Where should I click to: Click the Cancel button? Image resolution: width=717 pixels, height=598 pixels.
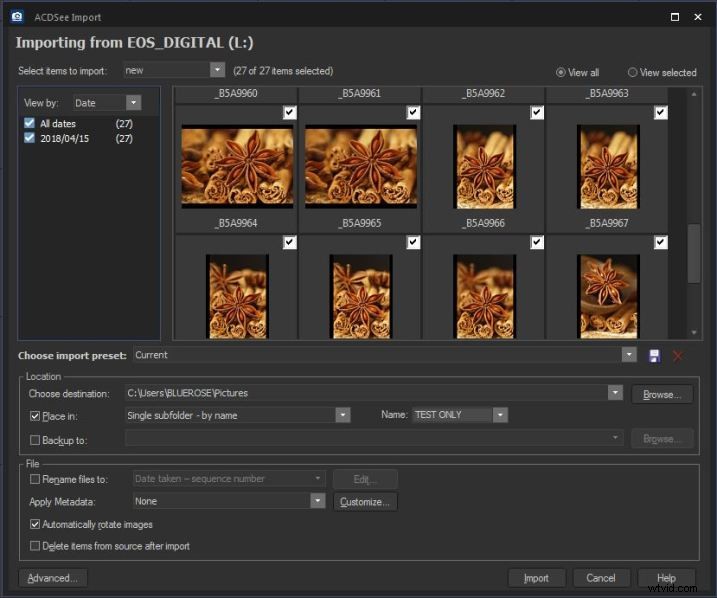(x=601, y=578)
